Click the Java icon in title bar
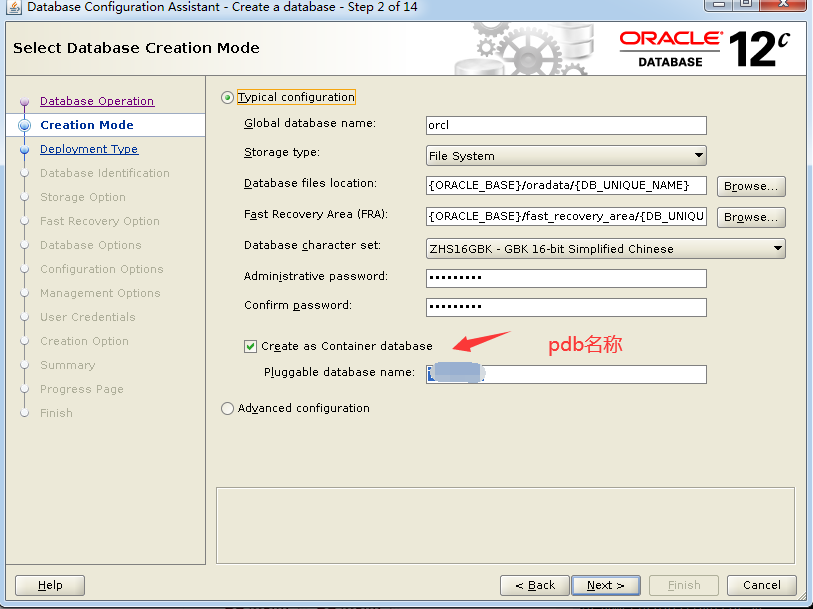 click(x=14, y=7)
